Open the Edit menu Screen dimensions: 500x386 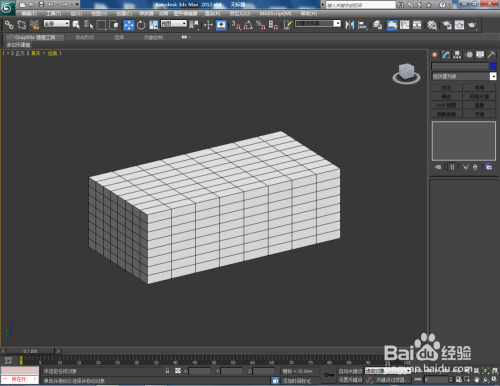click(29, 14)
